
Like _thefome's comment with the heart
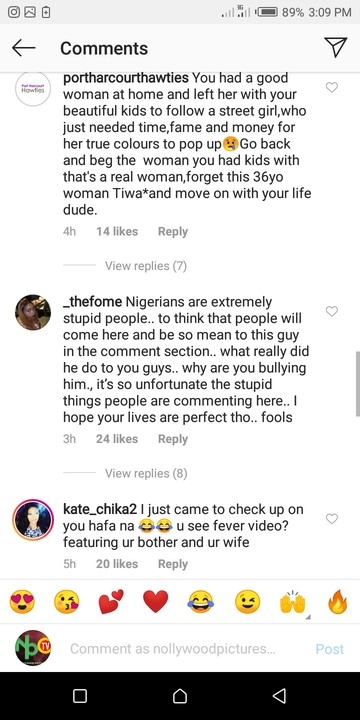pos(332,311)
